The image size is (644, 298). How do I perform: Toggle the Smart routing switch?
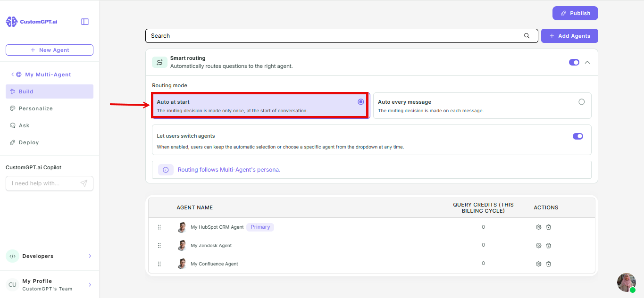point(574,62)
